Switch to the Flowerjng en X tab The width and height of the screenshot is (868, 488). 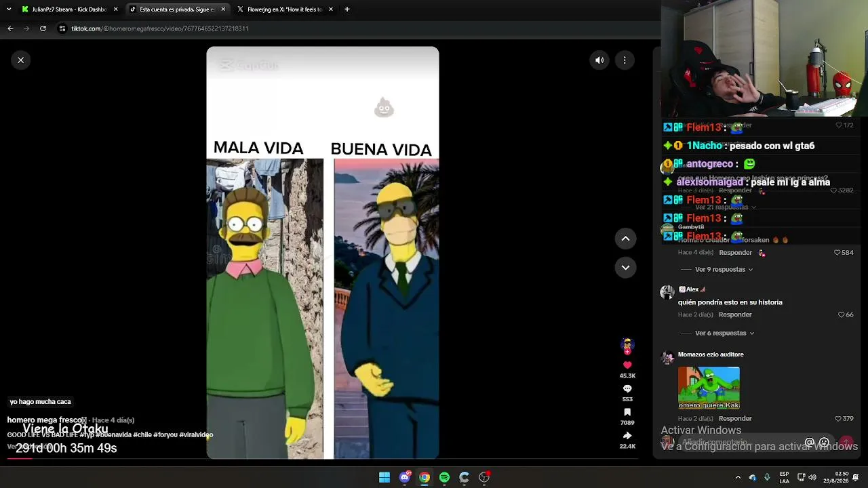point(285,9)
